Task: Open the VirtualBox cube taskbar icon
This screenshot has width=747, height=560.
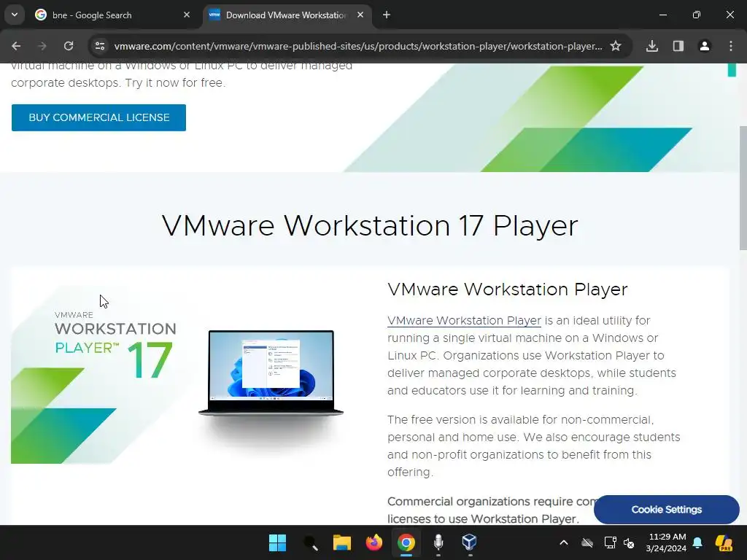Action: [470, 542]
